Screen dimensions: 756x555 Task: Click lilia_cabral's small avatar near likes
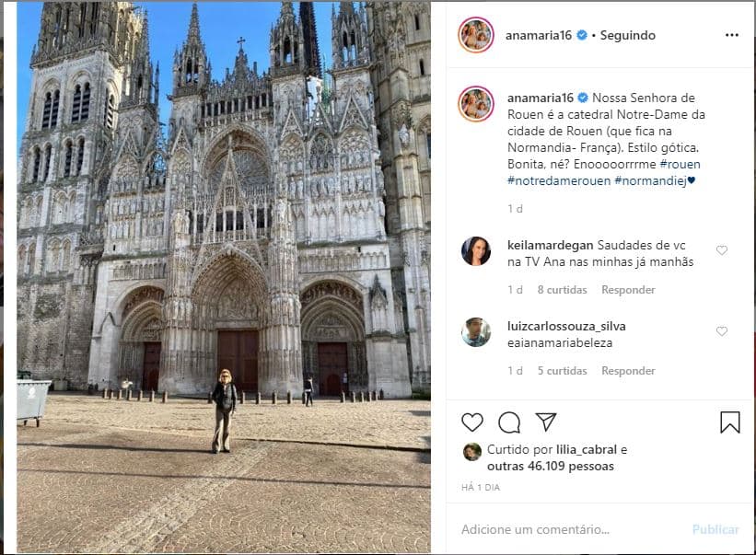coord(472,452)
